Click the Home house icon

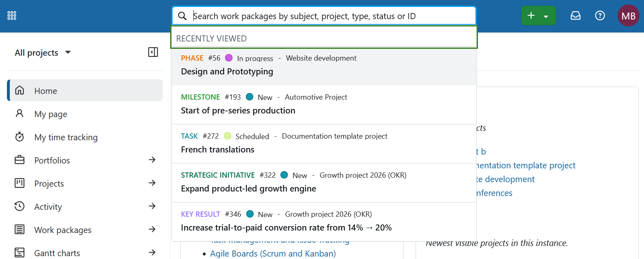[x=20, y=90]
